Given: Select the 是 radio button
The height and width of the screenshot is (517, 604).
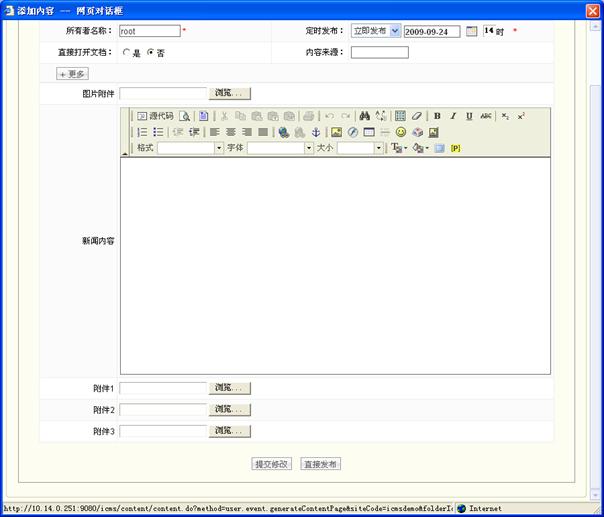Looking at the screenshot, I should tap(126, 53).
